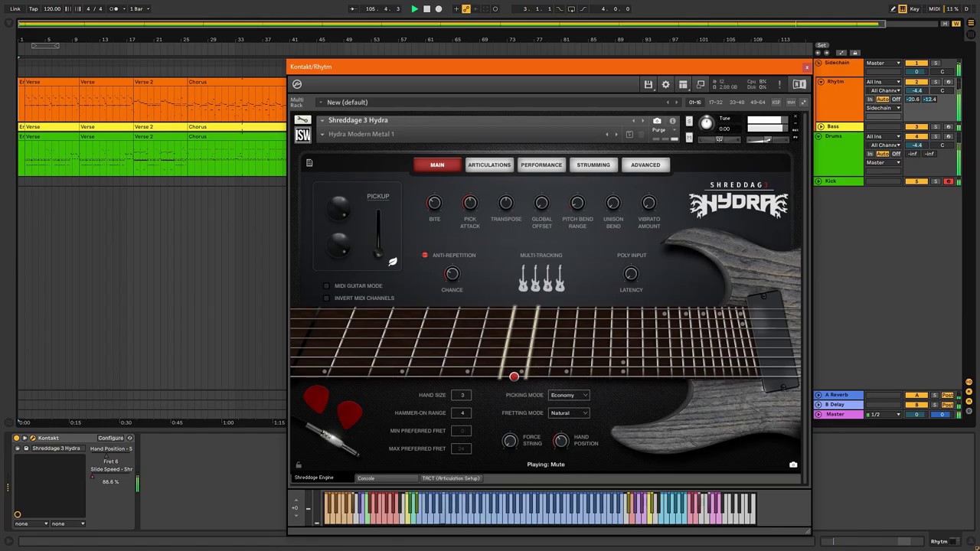Viewport: 980px width, 551px height.
Task: Click the Kontakt minimized view icon
Action: pyautogui.click(x=701, y=84)
